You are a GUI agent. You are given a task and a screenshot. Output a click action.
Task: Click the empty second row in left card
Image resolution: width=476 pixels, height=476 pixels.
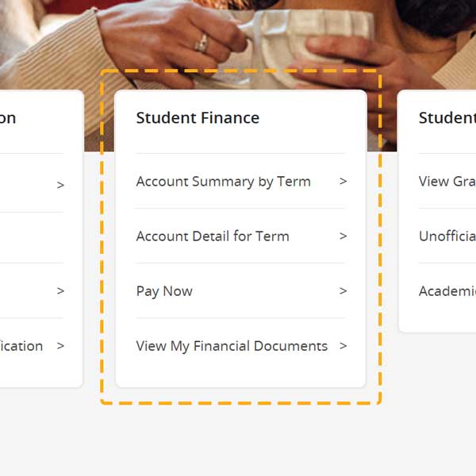pyautogui.click(x=32, y=237)
